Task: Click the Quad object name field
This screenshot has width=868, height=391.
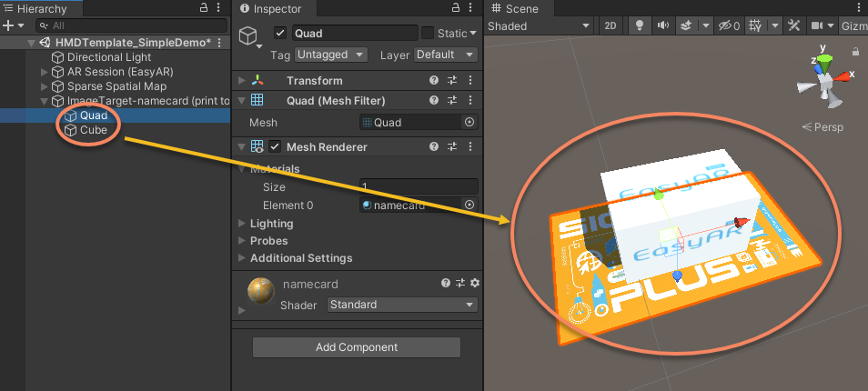Action: 354,33
